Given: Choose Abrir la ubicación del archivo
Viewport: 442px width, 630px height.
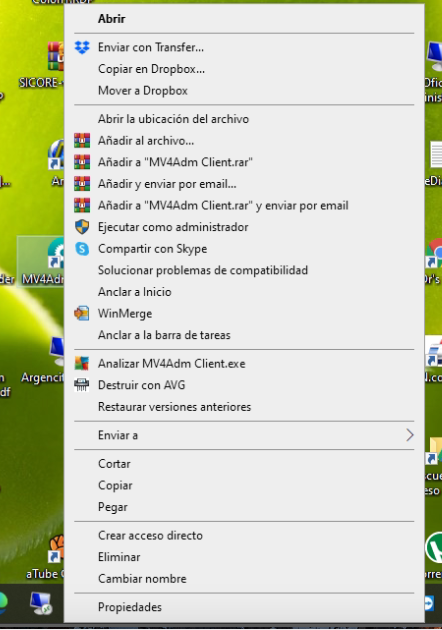Looking at the screenshot, I should [x=244, y=119].
